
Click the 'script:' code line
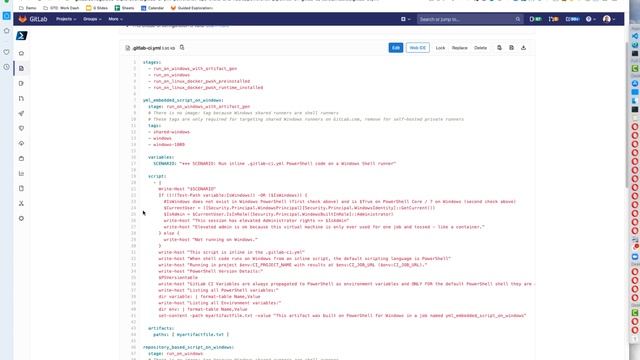[x=157, y=176]
